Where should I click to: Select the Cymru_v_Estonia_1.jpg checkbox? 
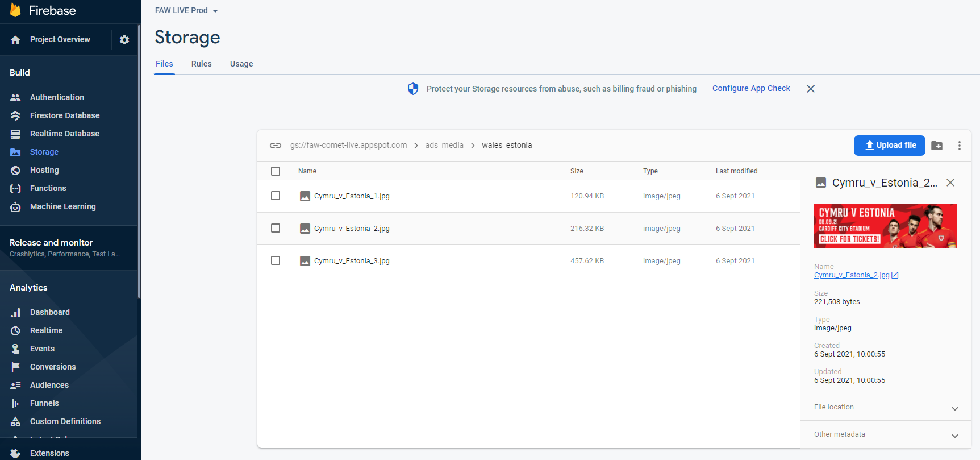(276, 196)
